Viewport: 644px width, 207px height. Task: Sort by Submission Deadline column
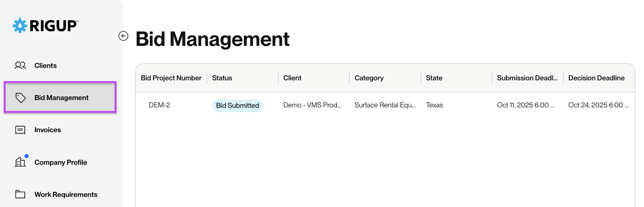tap(527, 78)
